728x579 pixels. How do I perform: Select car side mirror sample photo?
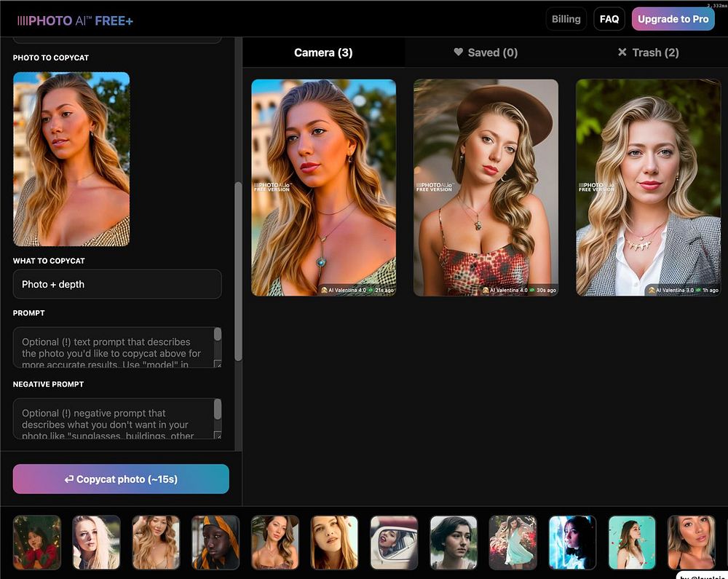click(x=394, y=543)
